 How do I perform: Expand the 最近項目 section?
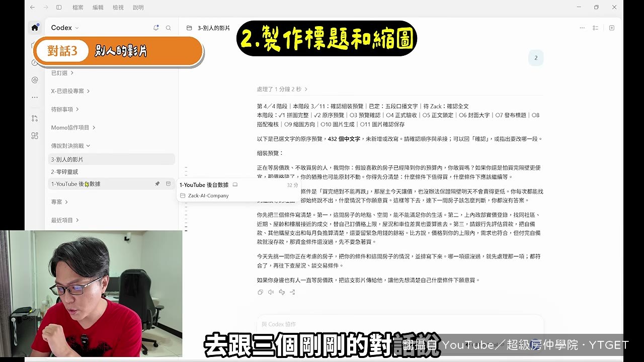tap(65, 220)
